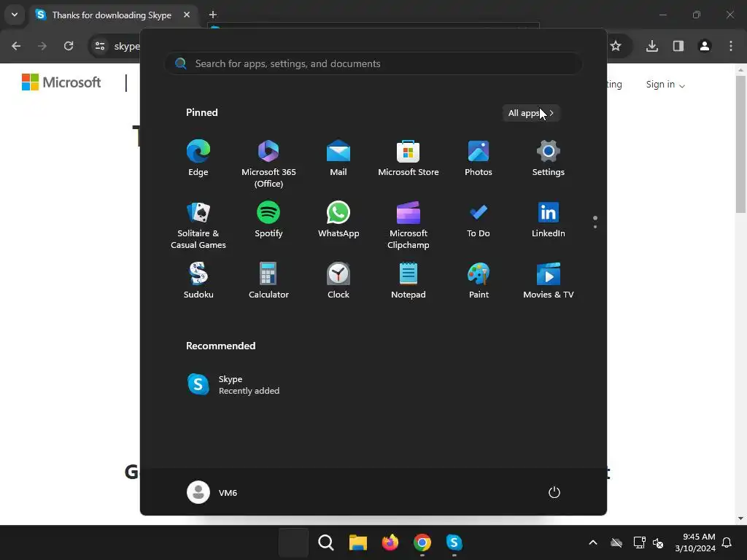Click the taskbar Search icon
The width and height of the screenshot is (747, 560).
coord(326,542)
